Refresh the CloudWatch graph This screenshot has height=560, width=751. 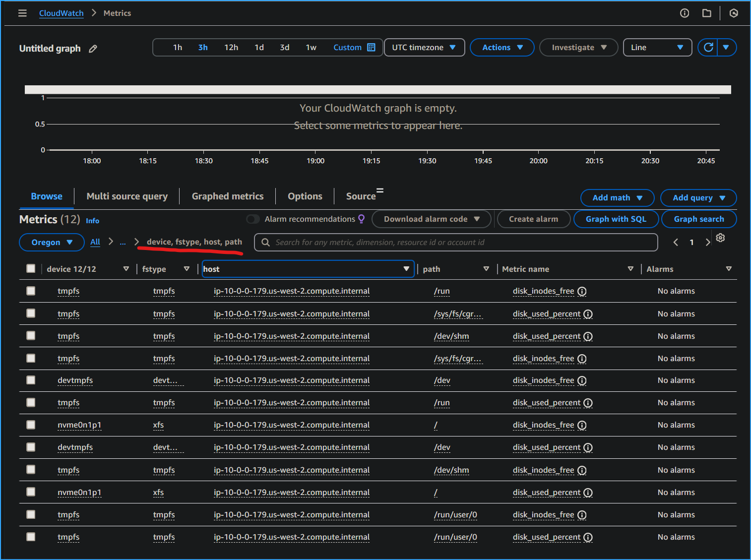[x=709, y=47]
